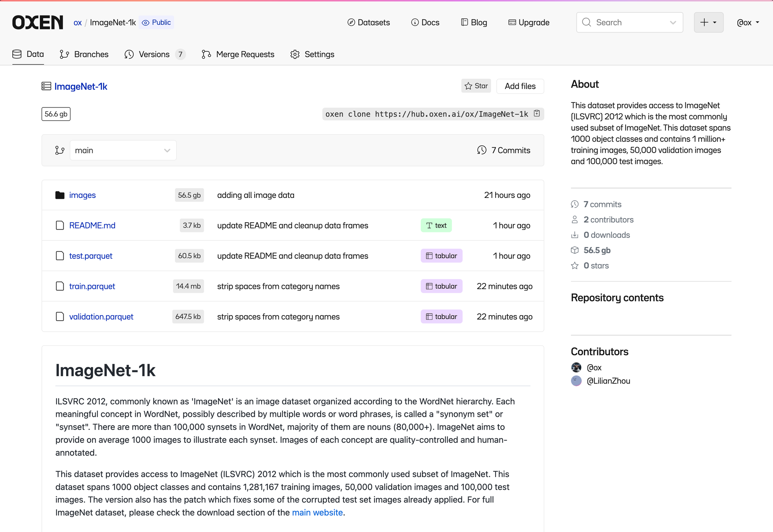Click the Add files button
Screen dimensions: 773x532
[x=520, y=86]
